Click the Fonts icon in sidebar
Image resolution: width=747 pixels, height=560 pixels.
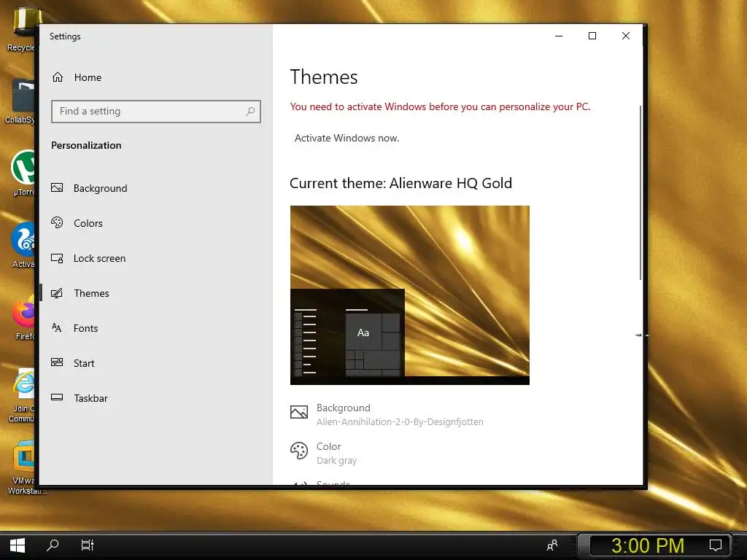(57, 327)
